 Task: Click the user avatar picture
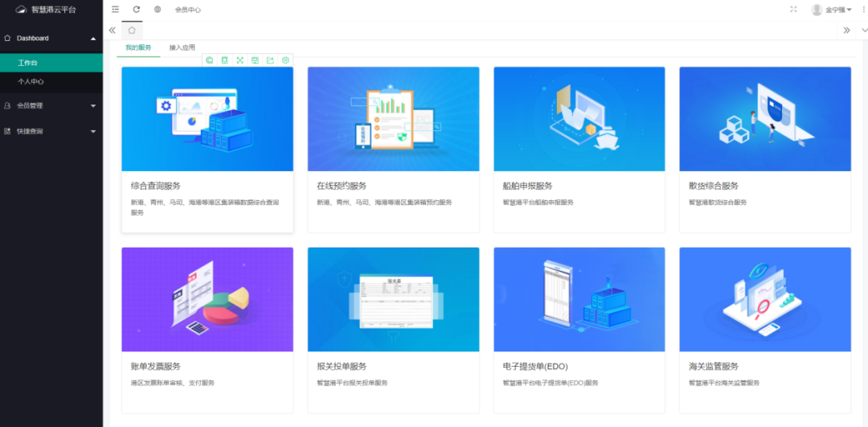coord(817,10)
